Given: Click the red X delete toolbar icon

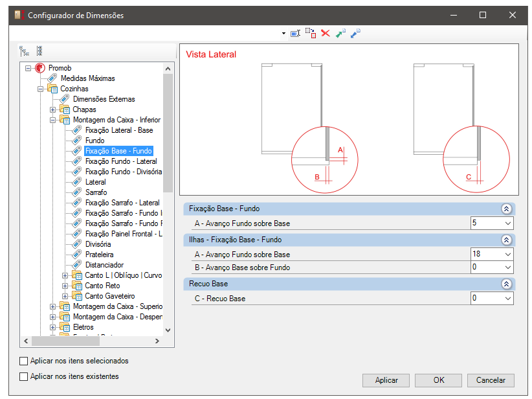Looking at the screenshot, I should tap(326, 33).
